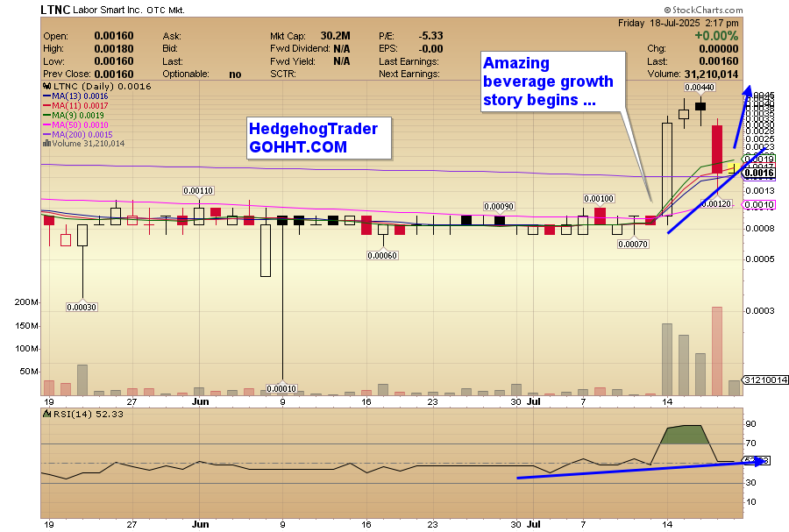Click the MA(50) 0.0010 legend entry
This screenshot has height=532, width=789.
(x=76, y=124)
